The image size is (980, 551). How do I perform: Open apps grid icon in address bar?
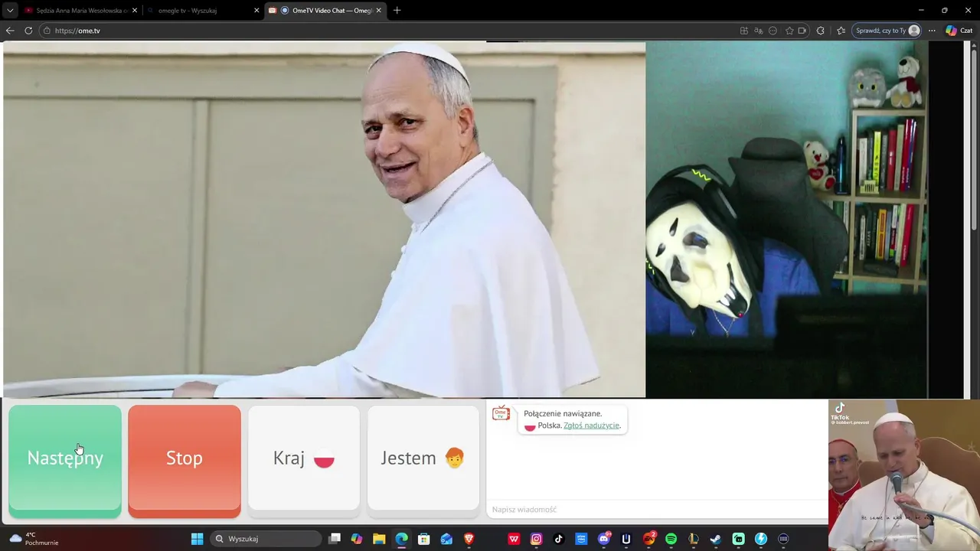coord(744,31)
